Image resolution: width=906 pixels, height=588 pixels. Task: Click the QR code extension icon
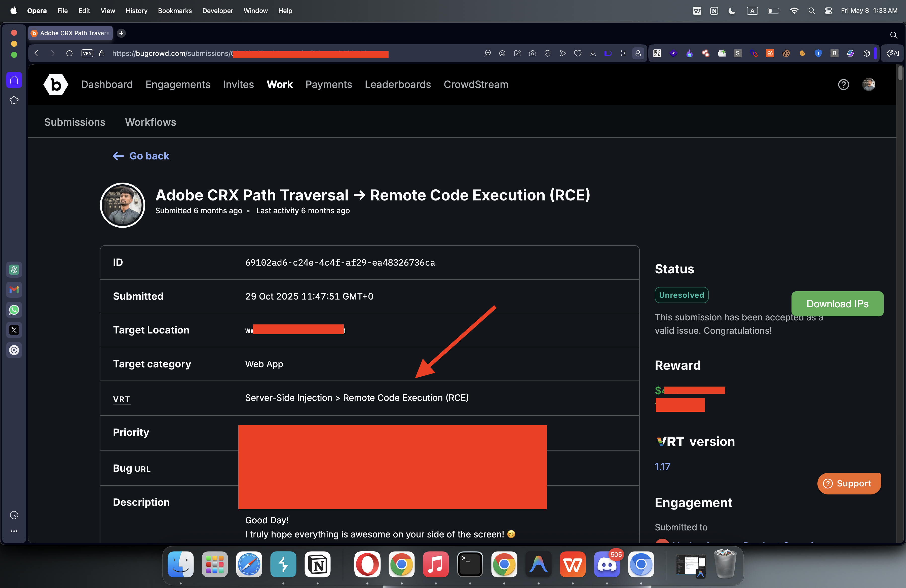[657, 53]
